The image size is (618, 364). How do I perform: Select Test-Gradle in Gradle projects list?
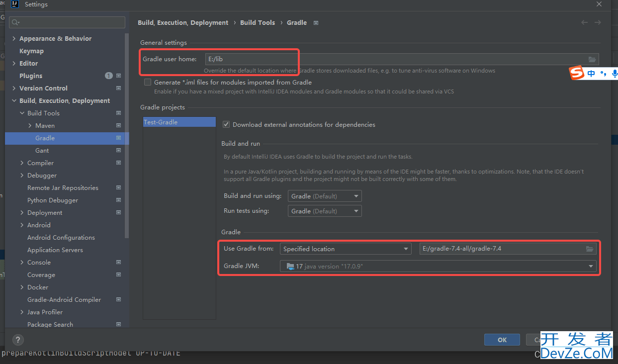click(x=179, y=122)
